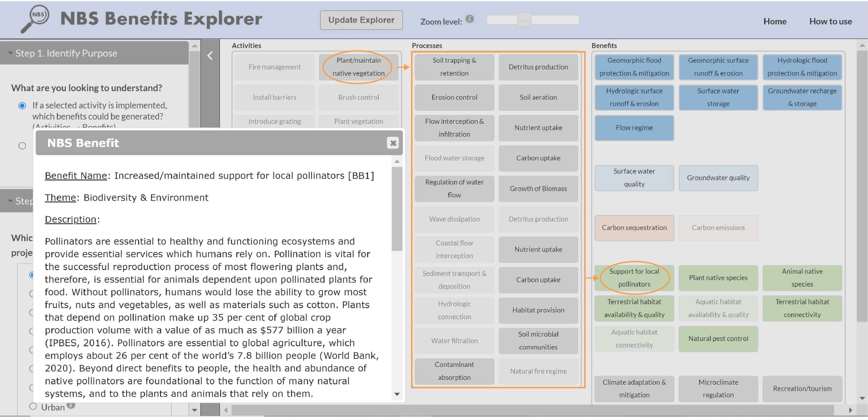Click the Wave dissipation process
The height and width of the screenshot is (420, 868).
point(454,219)
